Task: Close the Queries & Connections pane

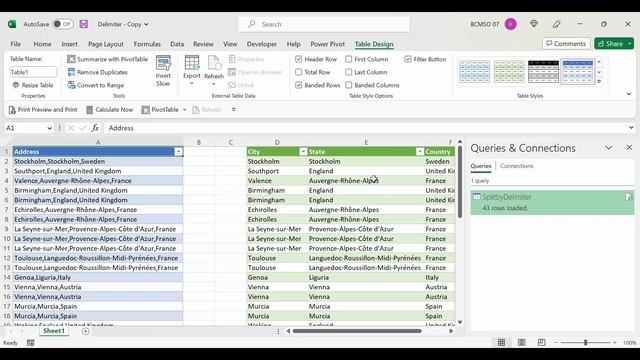Action: click(x=629, y=148)
